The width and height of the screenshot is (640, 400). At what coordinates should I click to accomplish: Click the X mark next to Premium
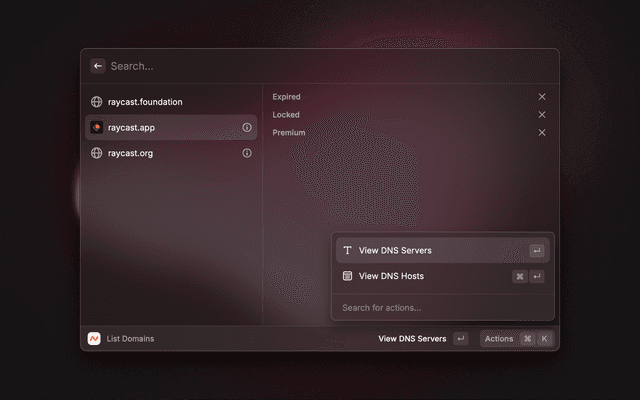(x=542, y=133)
